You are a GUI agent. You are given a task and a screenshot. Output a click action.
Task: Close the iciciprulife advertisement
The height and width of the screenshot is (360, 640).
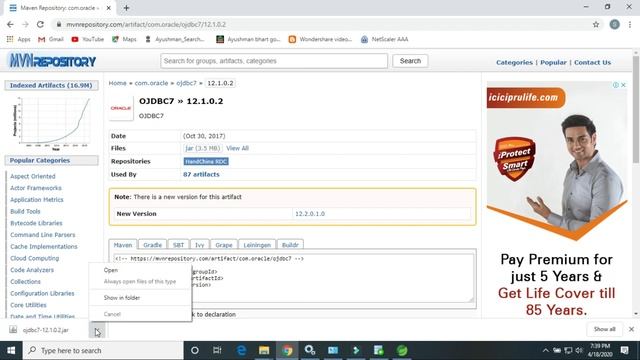pos(623,85)
